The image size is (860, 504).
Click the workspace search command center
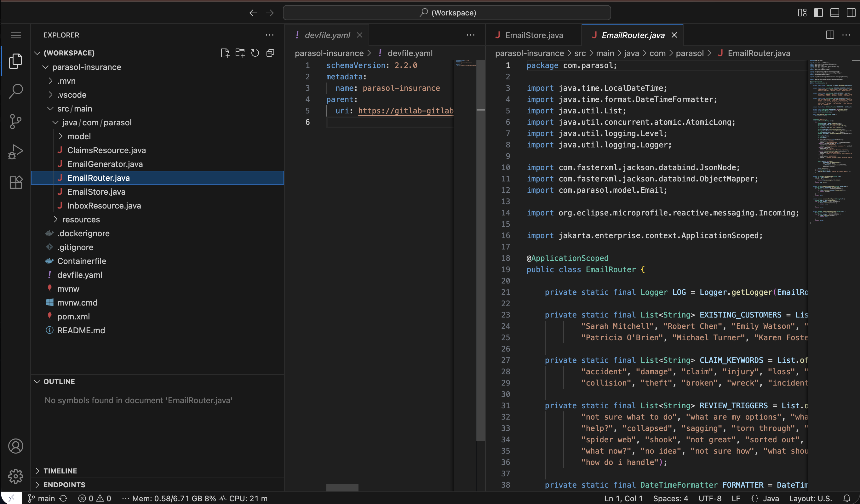click(x=446, y=13)
